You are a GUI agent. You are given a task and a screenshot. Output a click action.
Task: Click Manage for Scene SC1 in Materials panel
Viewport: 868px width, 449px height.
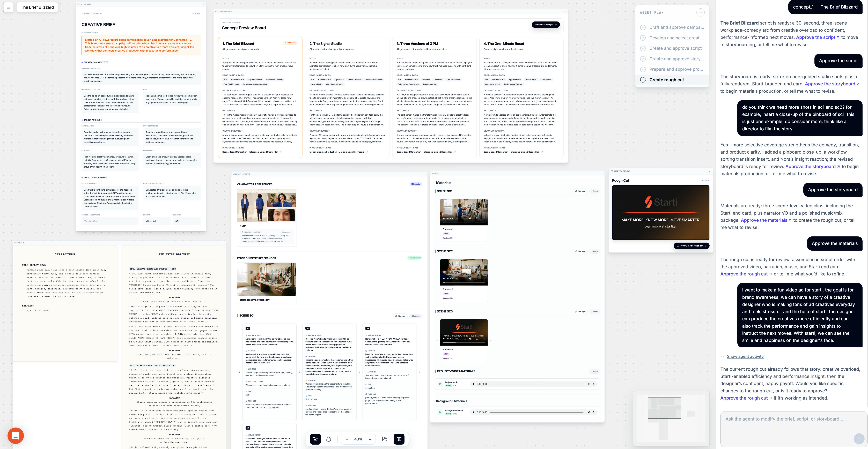tap(580, 191)
